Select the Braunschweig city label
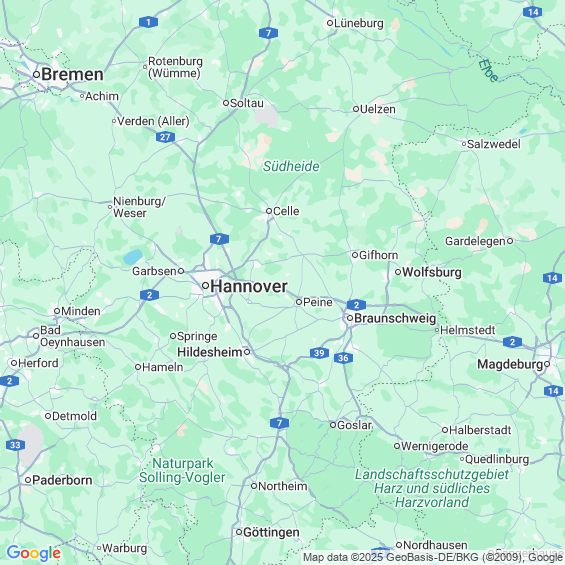The width and height of the screenshot is (565, 565). [395, 318]
